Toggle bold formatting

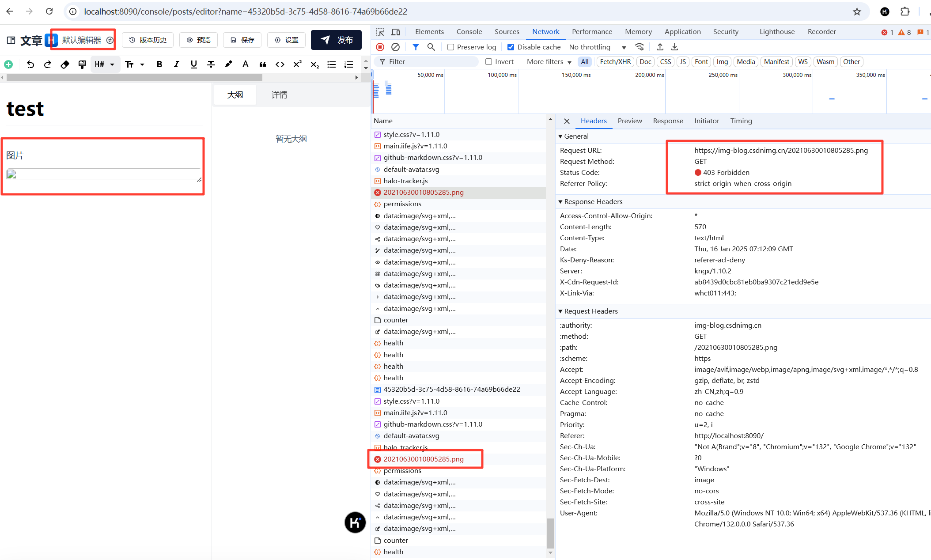[159, 64]
